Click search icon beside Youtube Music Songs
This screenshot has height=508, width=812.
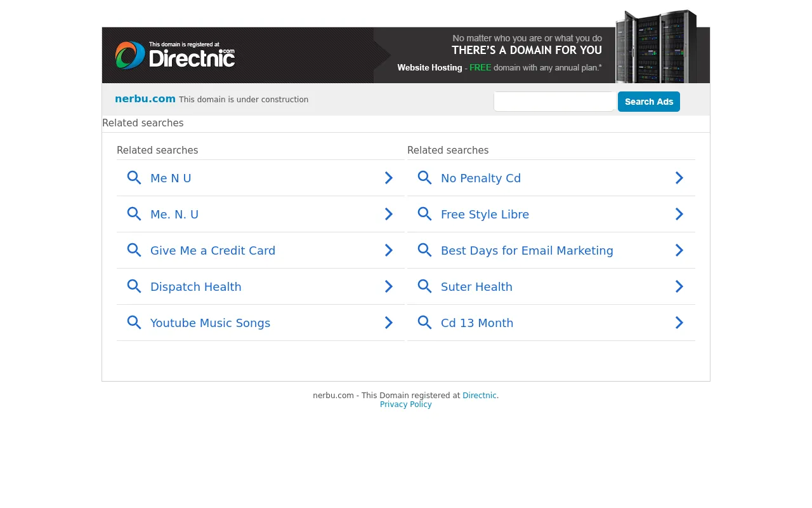(134, 323)
